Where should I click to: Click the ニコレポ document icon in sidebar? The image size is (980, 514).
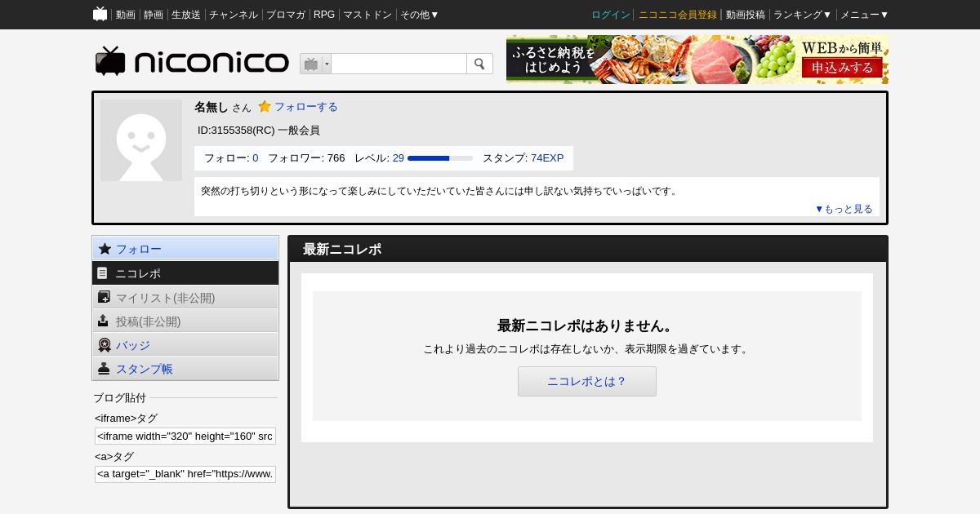103,273
